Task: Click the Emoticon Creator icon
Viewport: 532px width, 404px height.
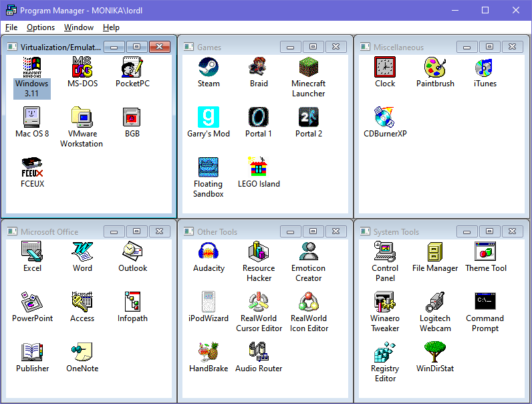Action: tap(308, 251)
